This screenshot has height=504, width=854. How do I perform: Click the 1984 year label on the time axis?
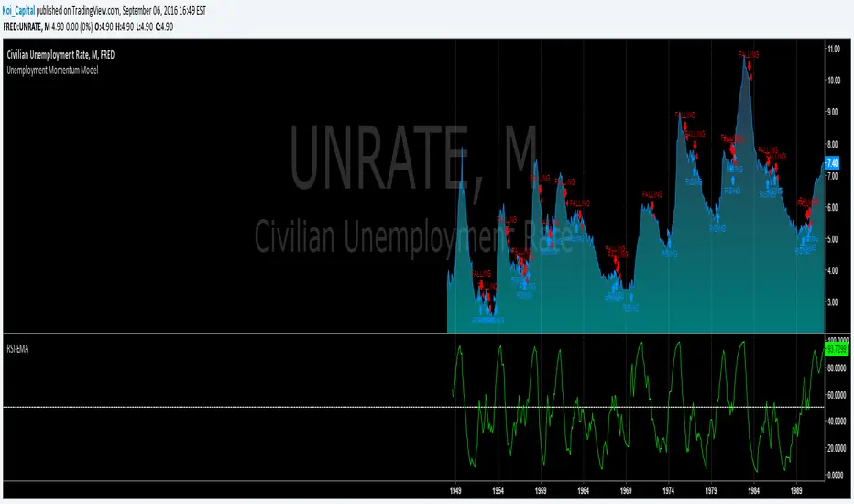(754, 490)
